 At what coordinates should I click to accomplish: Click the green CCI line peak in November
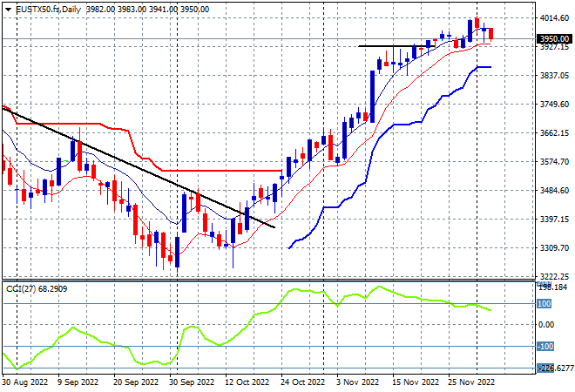[x=378, y=287]
